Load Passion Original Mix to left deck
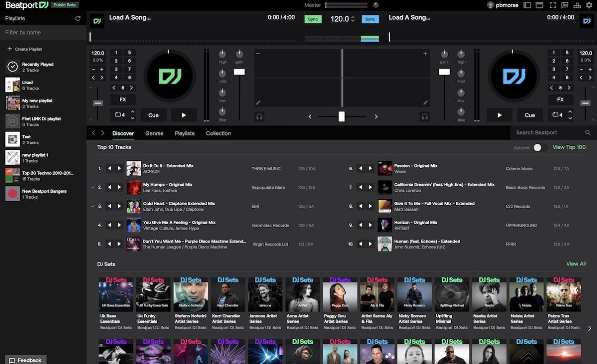 tap(360, 169)
